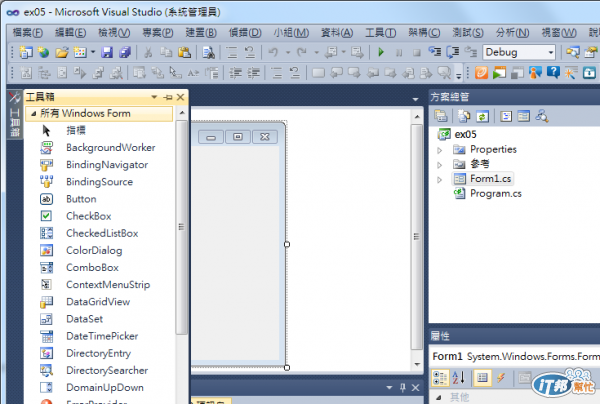The image size is (600, 404).
Task: Open the new item dropdown arrow in the toolbar
Action: pos(93,52)
